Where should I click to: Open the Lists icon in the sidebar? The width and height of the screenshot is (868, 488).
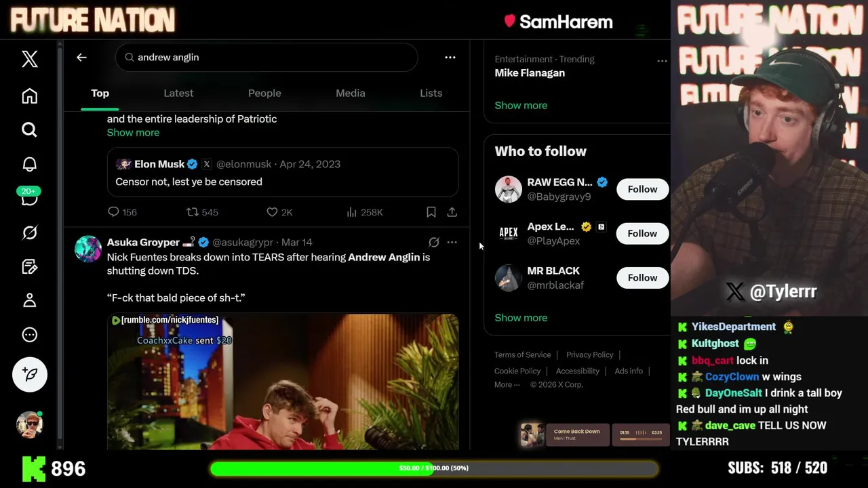click(29, 266)
